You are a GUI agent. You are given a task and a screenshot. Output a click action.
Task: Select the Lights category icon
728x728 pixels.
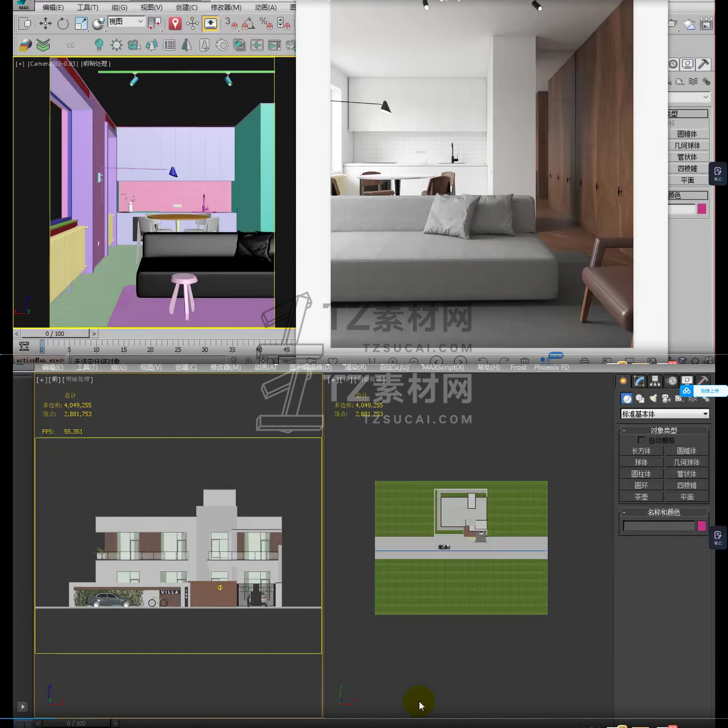point(653,399)
